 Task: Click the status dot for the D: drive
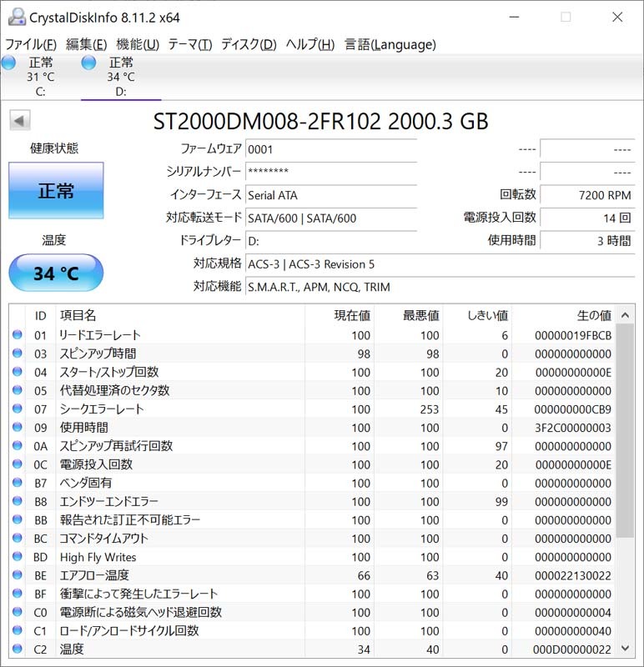click(88, 63)
